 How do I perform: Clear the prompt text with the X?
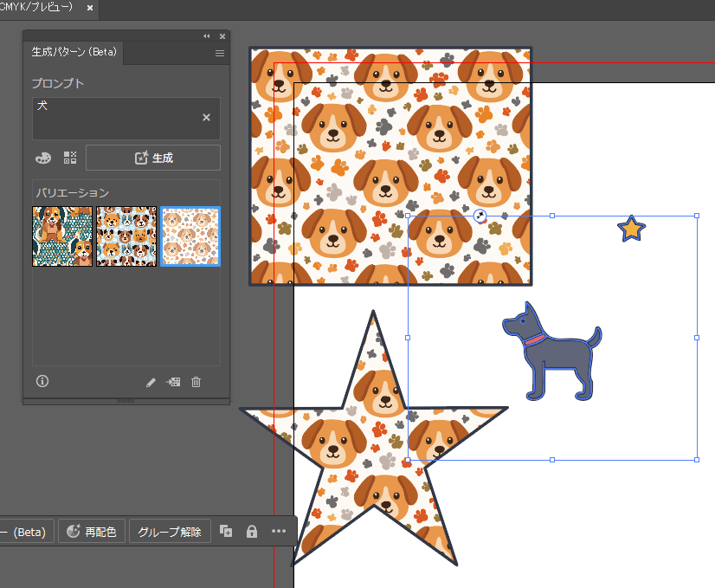[x=206, y=118]
